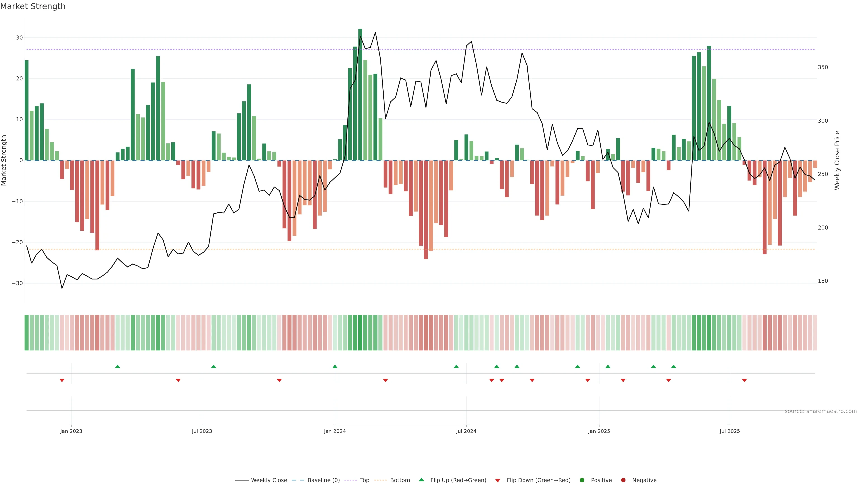Click first green flip-up triangle marker

118,366
